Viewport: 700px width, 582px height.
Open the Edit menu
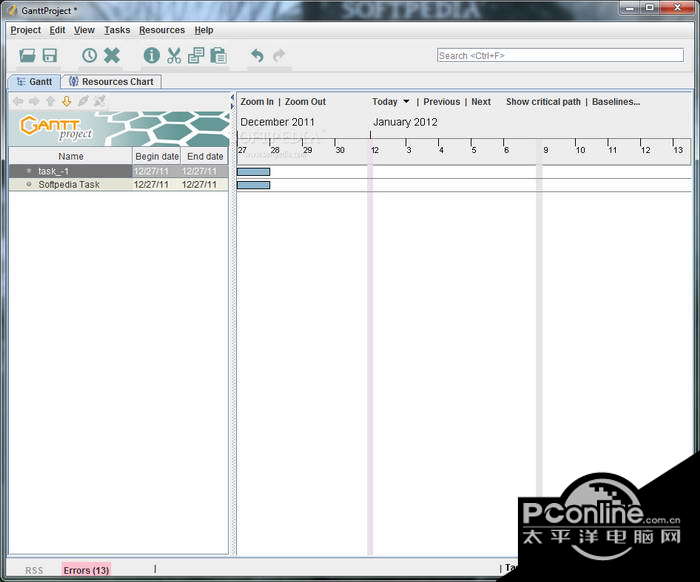(57, 30)
